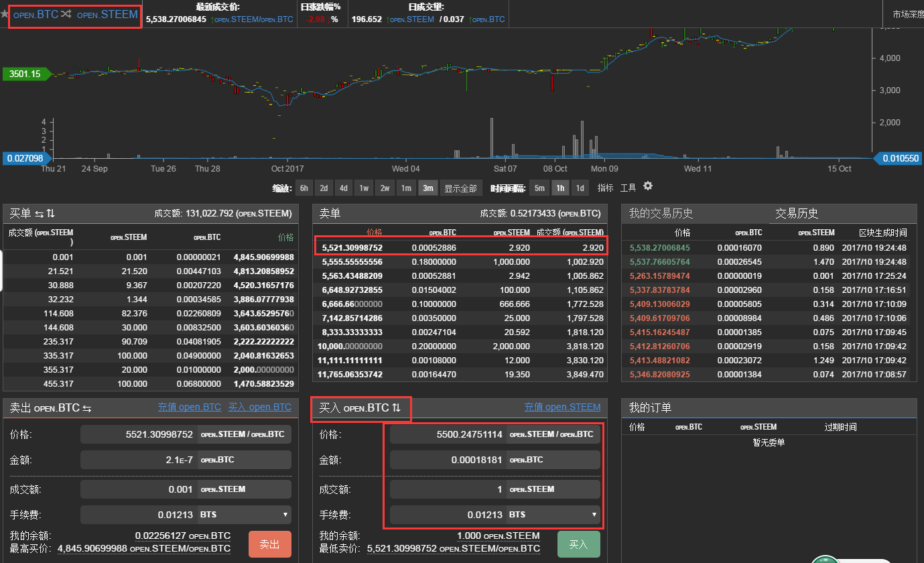Click sell form price field 5521.30998752

[x=139, y=434]
